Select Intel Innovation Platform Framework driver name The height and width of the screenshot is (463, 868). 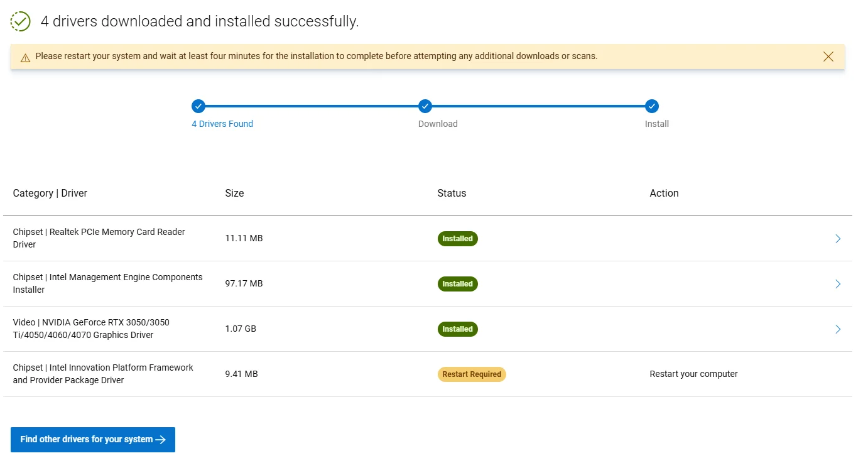point(103,374)
